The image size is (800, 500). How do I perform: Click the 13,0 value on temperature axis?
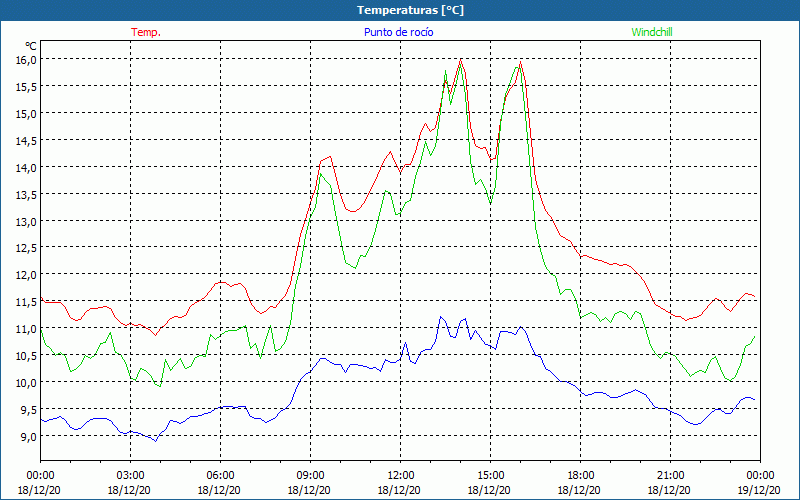27,221
